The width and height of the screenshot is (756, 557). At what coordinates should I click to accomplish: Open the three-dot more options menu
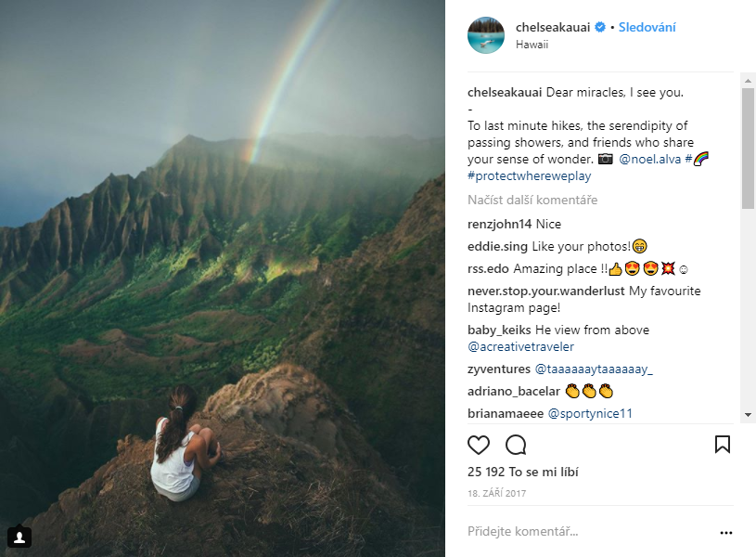[x=726, y=533]
